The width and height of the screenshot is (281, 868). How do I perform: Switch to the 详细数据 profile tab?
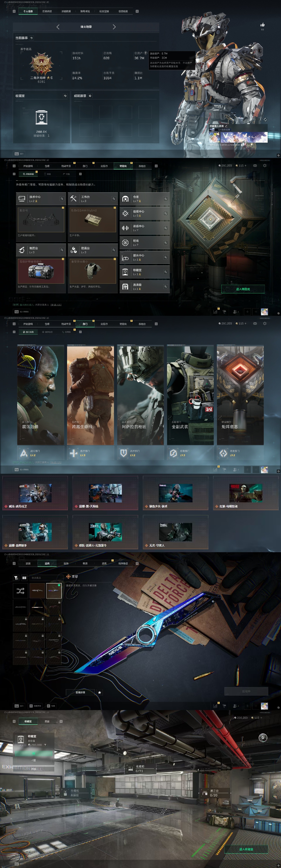click(66, 11)
